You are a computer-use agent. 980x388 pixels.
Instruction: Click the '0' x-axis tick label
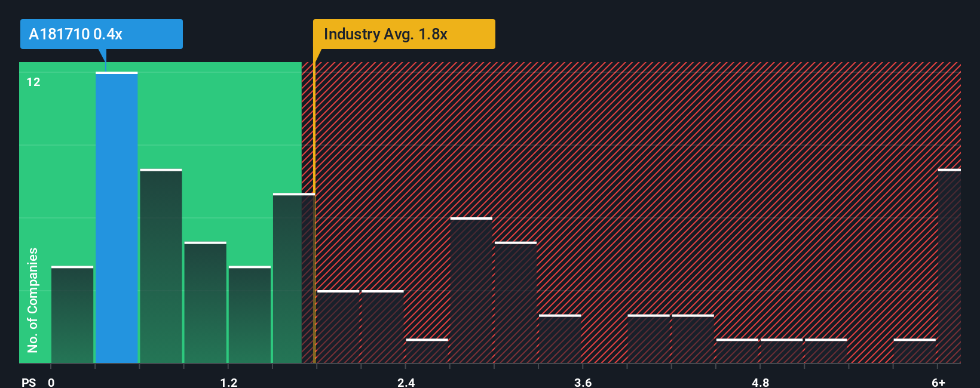point(51,382)
